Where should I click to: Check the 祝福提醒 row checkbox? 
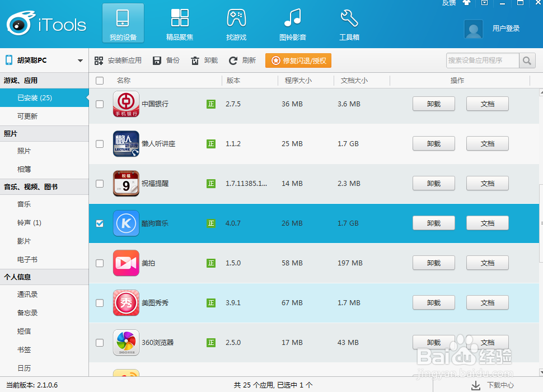click(100, 184)
